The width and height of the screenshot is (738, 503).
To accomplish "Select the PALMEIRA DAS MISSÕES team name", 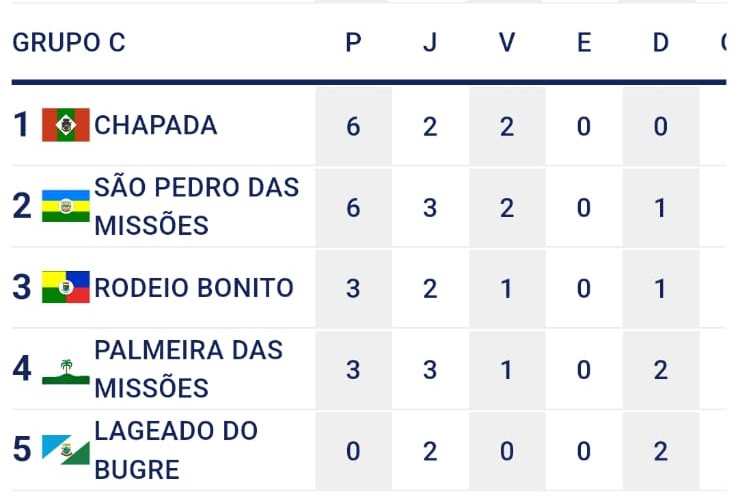I will click(x=188, y=369).
